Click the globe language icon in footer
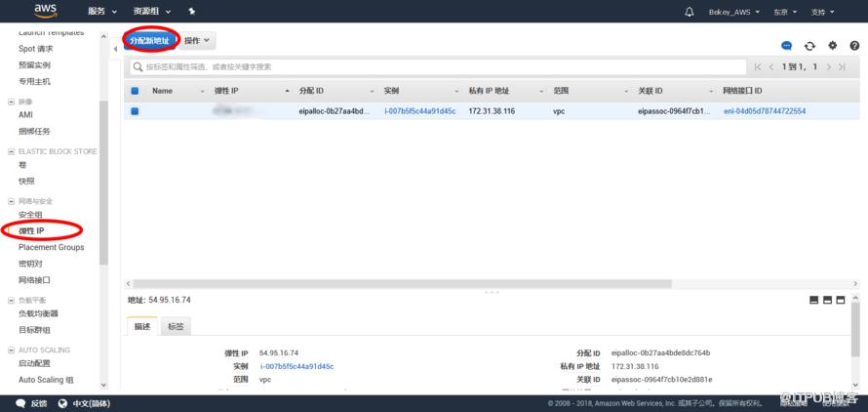868x412 pixels. [62, 403]
